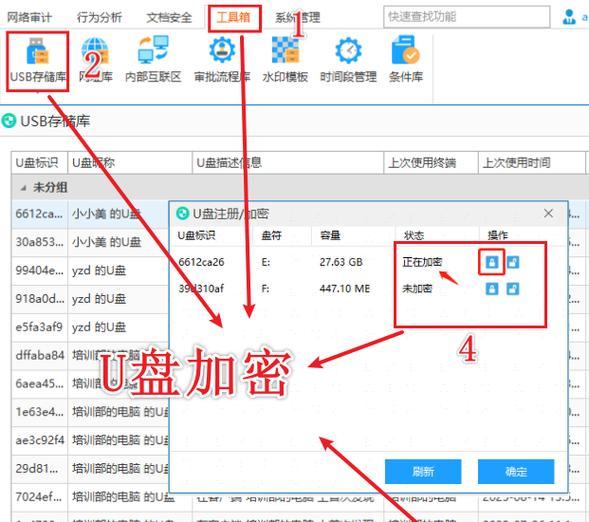Sort by 上次使用终端 column header
The width and height of the screenshot is (589, 522).
click(431, 163)
